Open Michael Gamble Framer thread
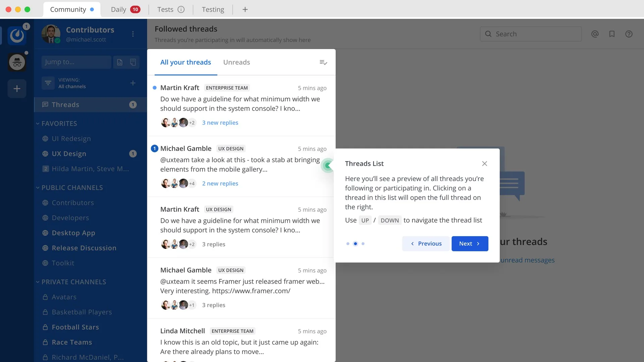This screenshot has width=644, height=362. pos(241,288)
